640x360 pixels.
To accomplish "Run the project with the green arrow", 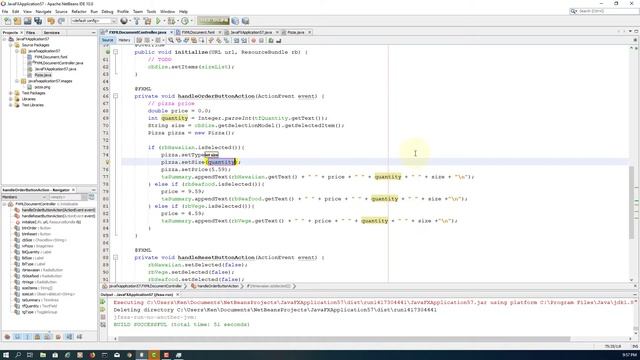I will pos(158,21).
